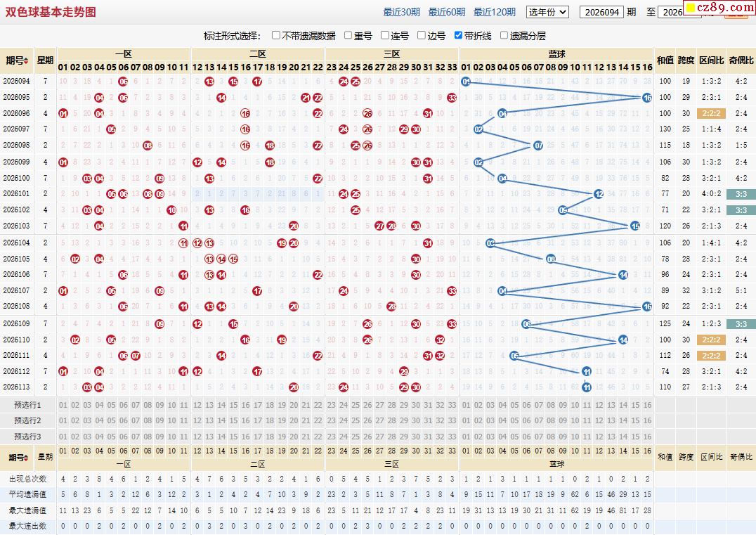The image size is (756, 535).
Task: Open the 选年份 dropdown
Action: (x=547, y=12)
